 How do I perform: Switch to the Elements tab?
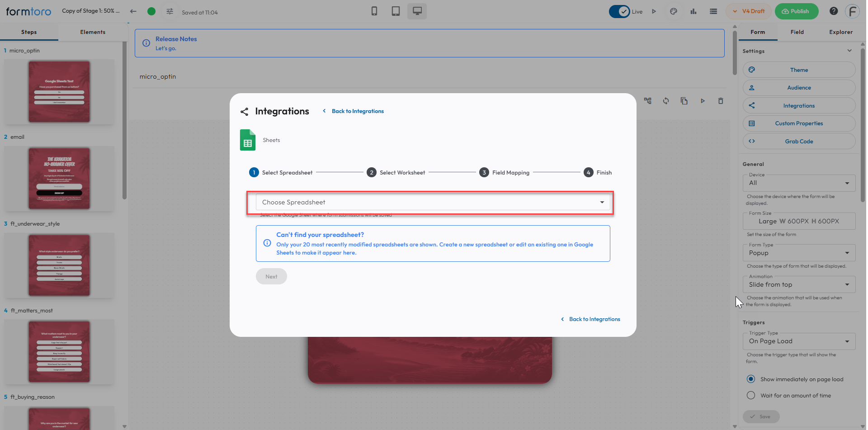[x=93, y=32]
